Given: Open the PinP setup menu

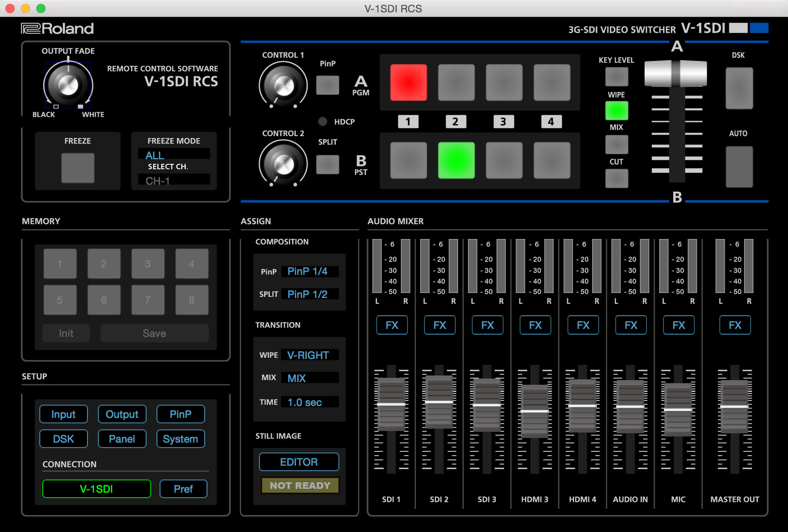Looking at the screenshot, I should click(180, 414).
